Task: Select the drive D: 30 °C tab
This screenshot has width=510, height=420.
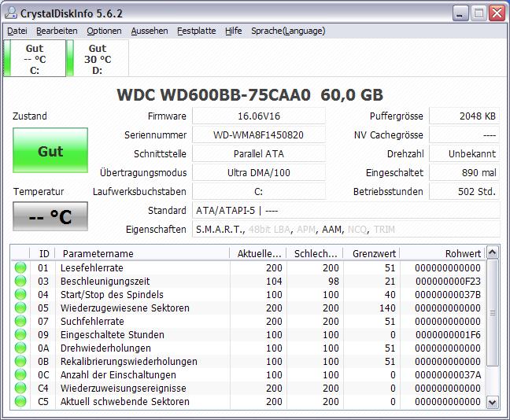Action: point(98,58)
